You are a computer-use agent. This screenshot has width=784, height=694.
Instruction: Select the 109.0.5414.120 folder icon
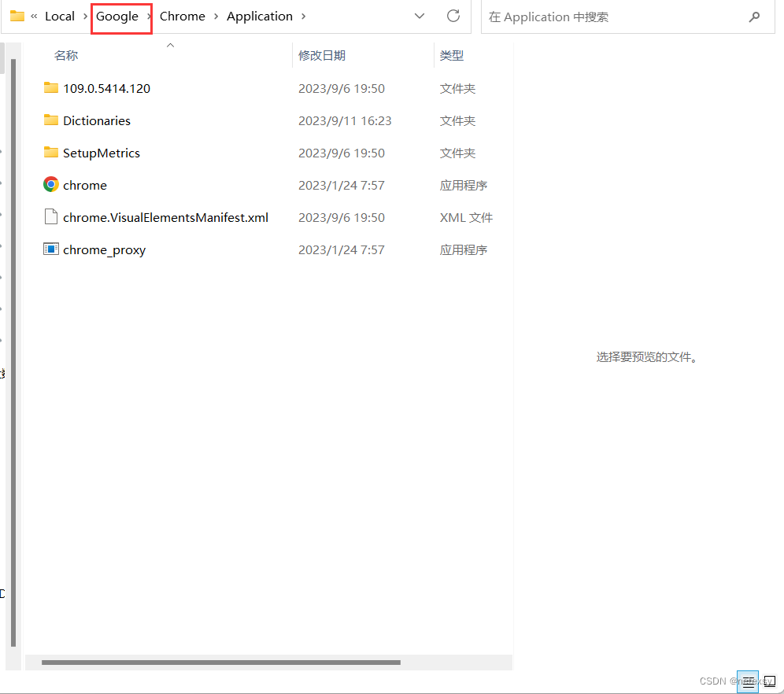pyautogui.click(x=51, y=88)
